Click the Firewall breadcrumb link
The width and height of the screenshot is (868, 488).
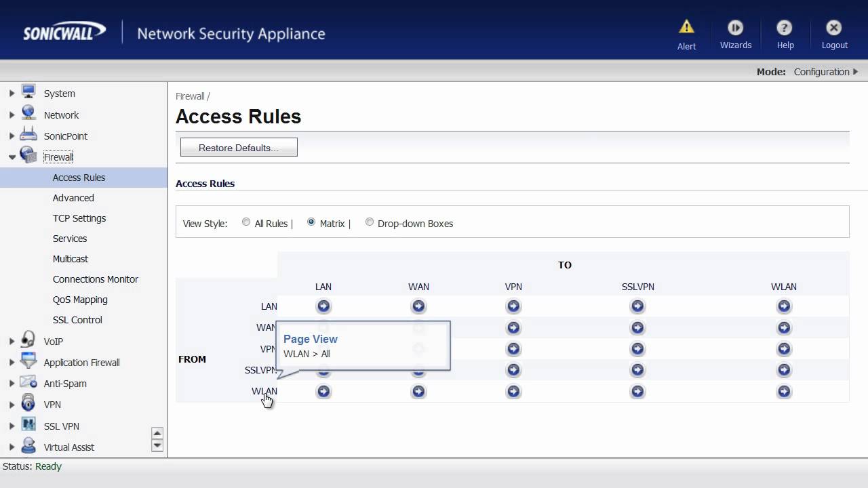190,96
